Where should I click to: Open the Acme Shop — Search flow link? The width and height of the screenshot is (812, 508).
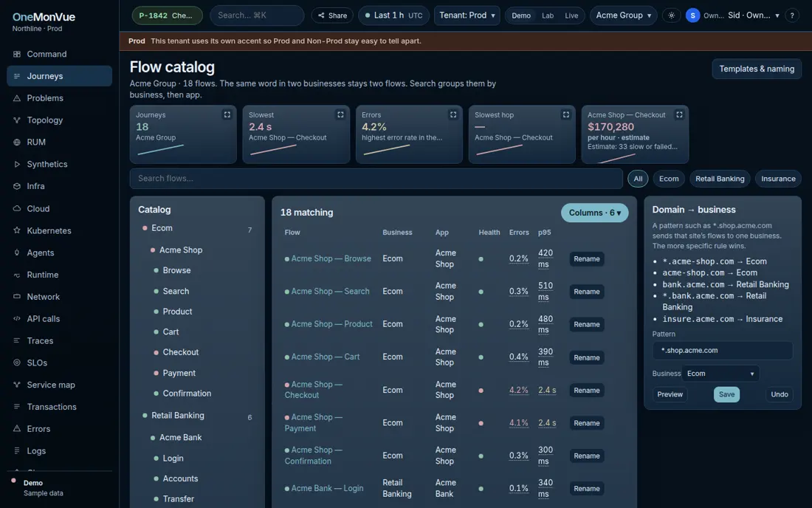tap(330, 291)
